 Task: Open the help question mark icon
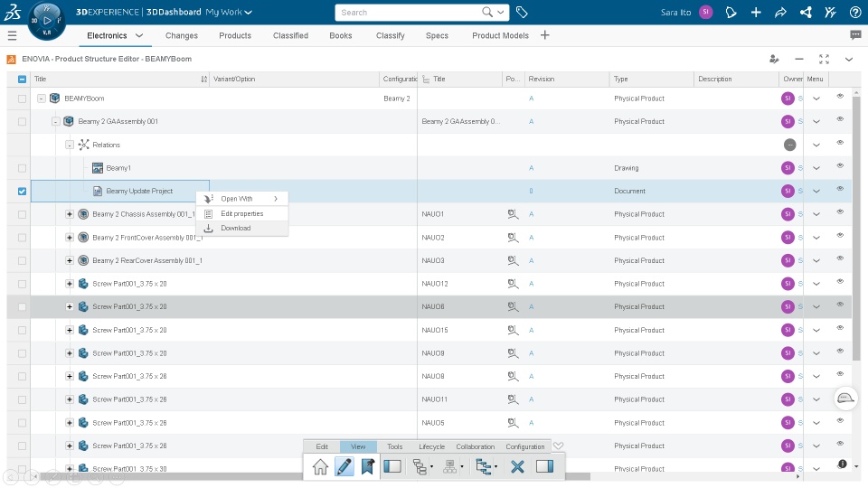click(x=855, y=12)
